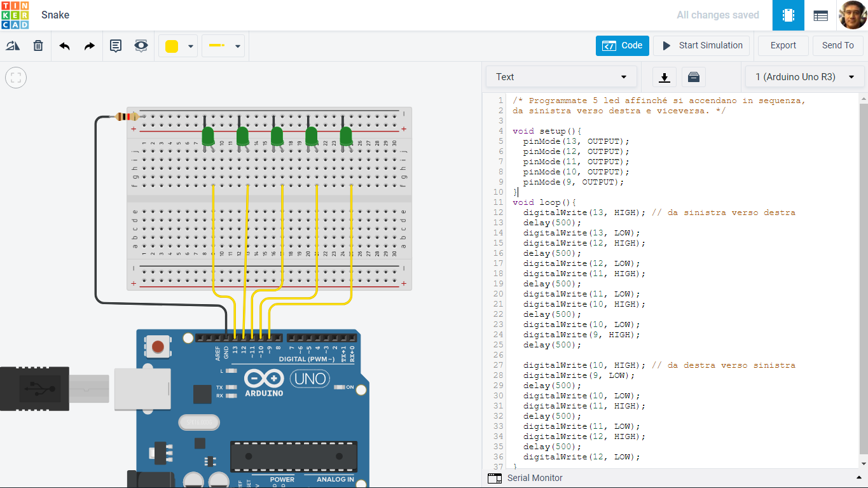Download the code with arrow icon
Viewport: 868px width, 488px height.
665,77
